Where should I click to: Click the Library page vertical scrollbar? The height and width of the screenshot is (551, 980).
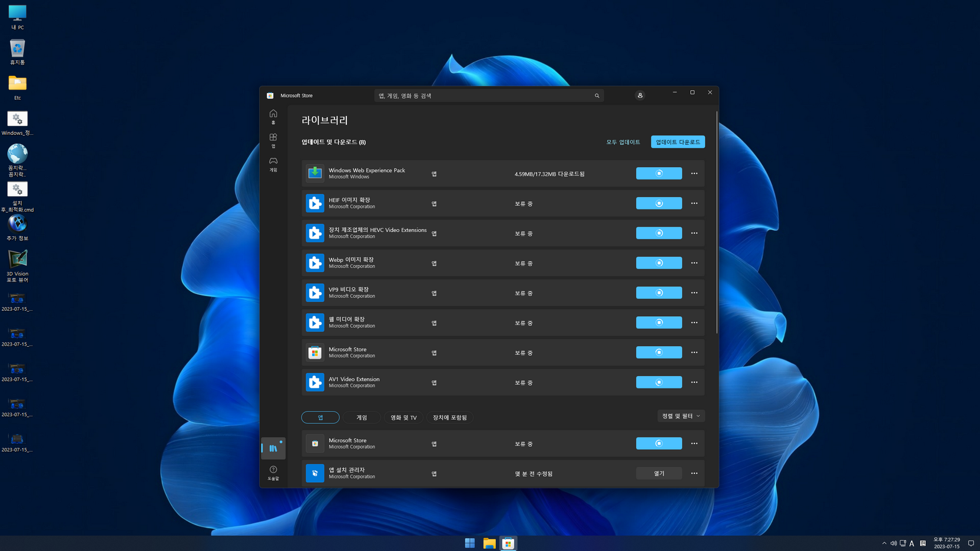717,223
